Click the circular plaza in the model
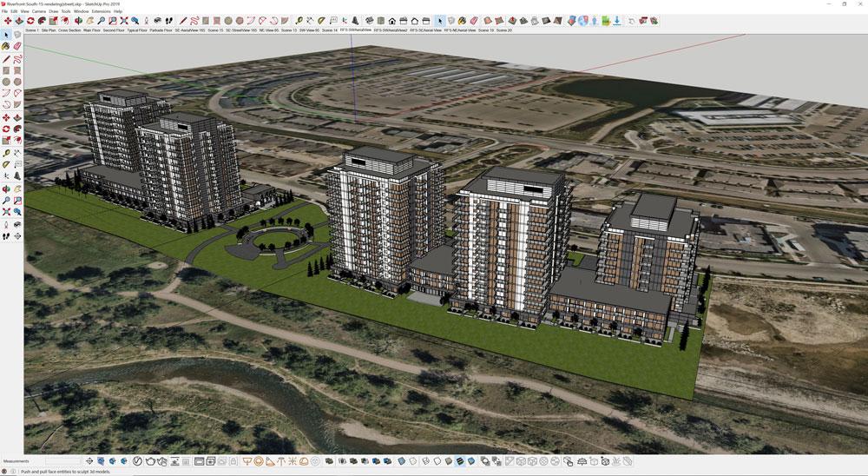Screen dimensions: 868x476 (269, 240)
